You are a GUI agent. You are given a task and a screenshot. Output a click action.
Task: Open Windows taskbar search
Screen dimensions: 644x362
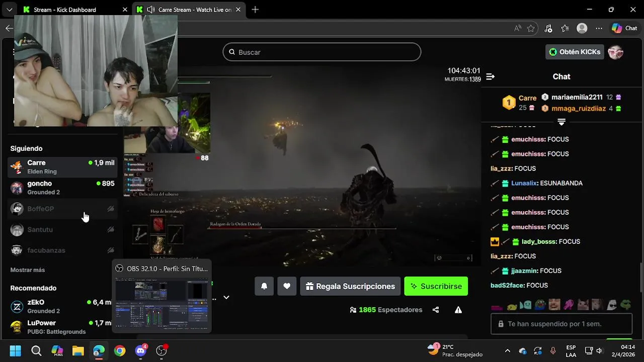click(36, 350)
